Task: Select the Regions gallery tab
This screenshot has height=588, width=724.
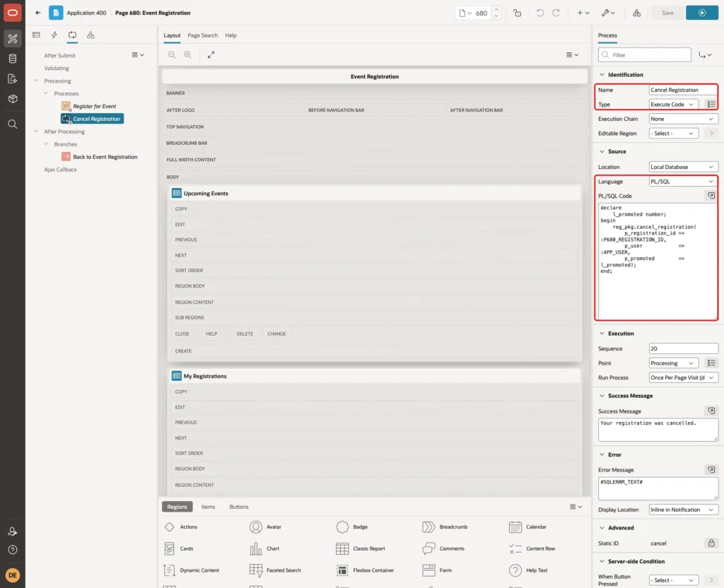Action: pos(177,506)
